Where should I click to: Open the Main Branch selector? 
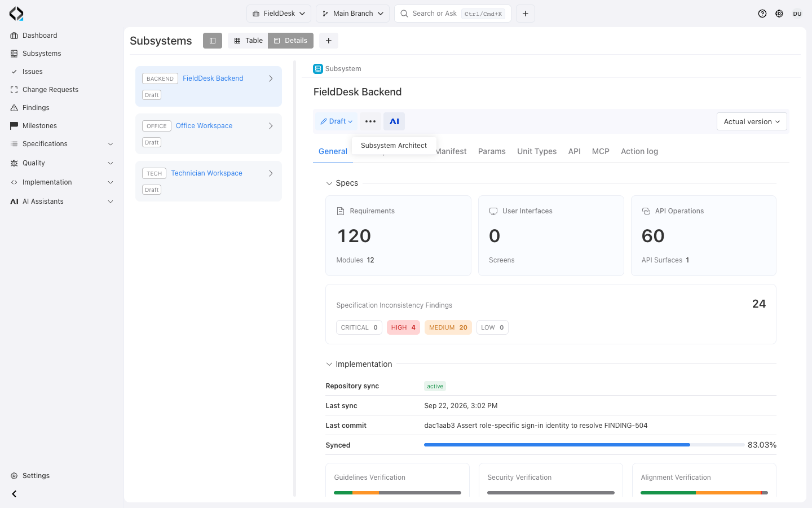[352, 14]
